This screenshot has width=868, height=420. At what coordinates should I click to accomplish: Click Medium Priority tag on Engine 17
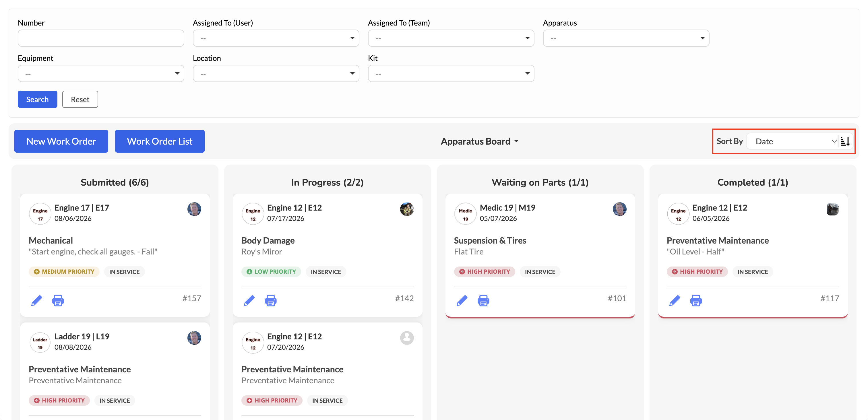[x=64, y=271]
